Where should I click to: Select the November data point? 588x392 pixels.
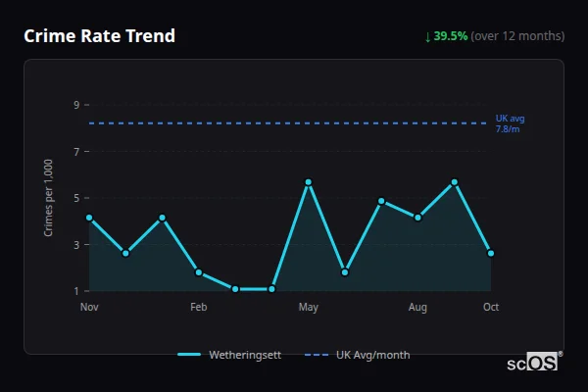pyautogui.click(x=89, y=218)
